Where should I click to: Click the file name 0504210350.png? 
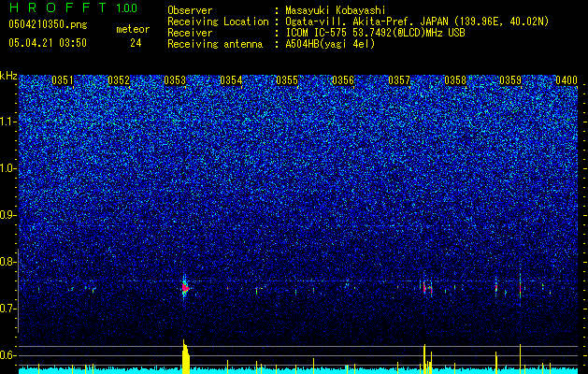click(48, 24)
